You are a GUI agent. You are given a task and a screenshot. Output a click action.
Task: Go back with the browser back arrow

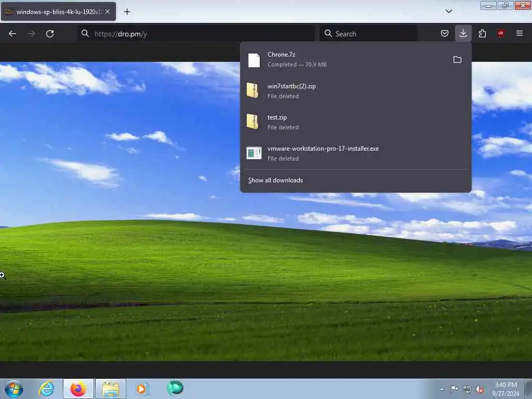pyautogui.click(x=12, y=34)
